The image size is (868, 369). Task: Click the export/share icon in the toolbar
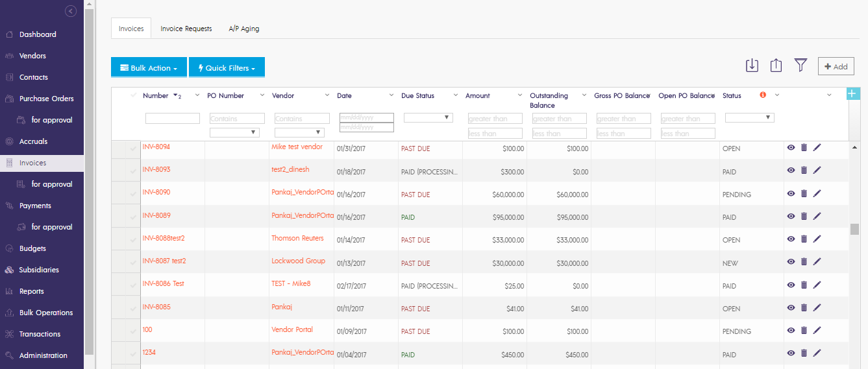776,65
